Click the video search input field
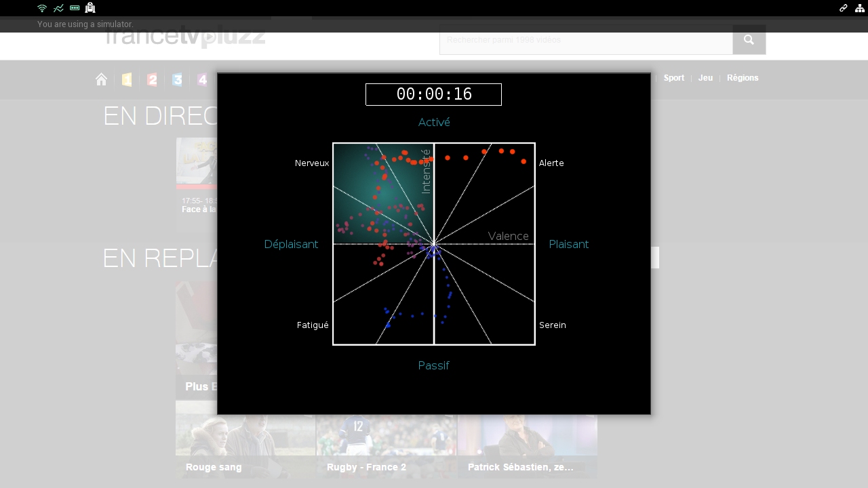The image size is (868, 488). [586, 40]
